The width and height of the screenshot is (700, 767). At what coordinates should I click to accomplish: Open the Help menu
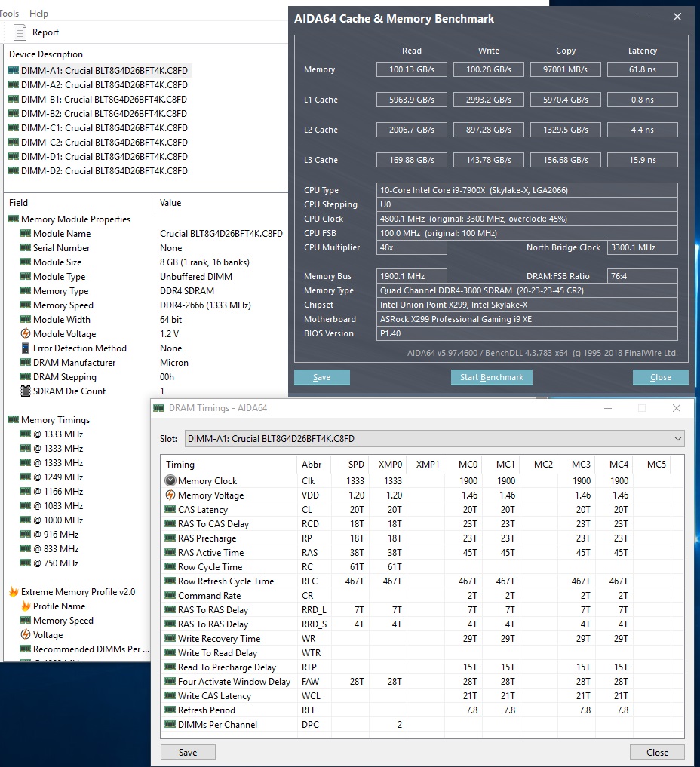(x=38, y=14)
